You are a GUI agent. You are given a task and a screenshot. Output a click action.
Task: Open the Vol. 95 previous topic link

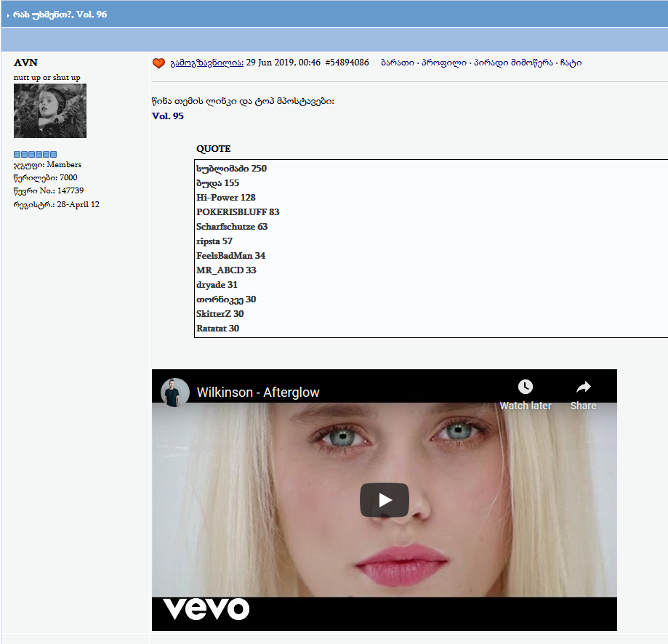(167, 116)
